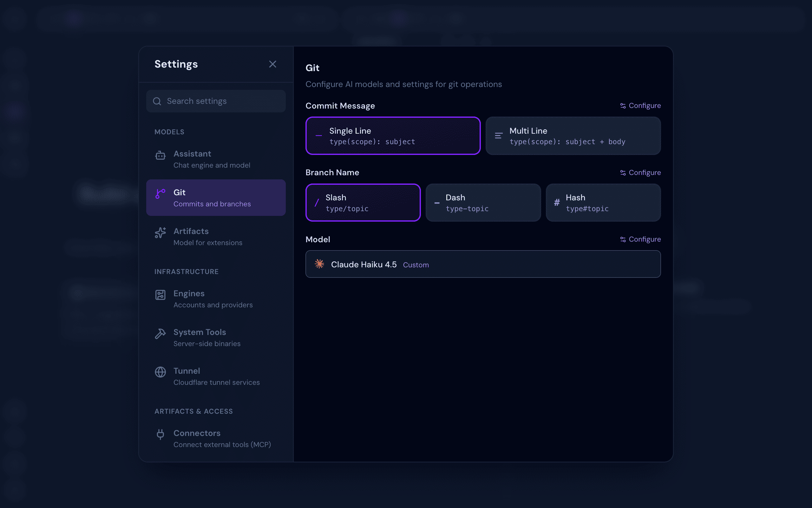
Task: Click the Hash style hash icon
Action: click(557, 202)
